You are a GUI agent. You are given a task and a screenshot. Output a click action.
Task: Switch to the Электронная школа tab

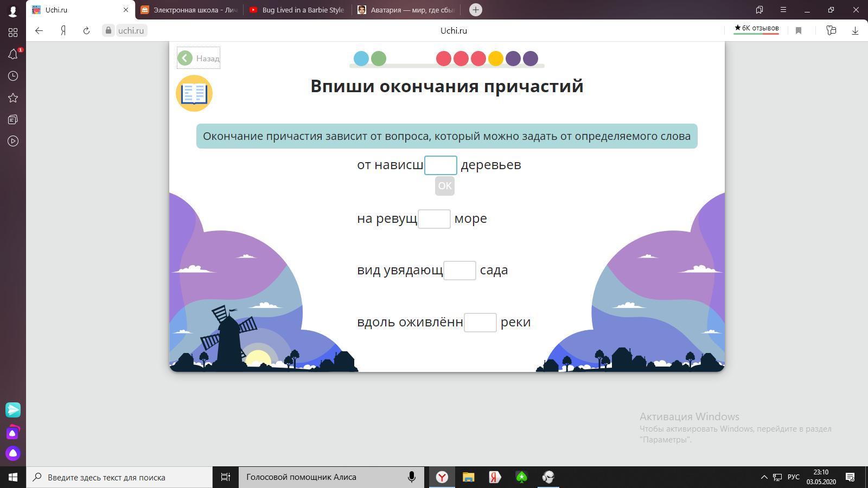point(189,10)
